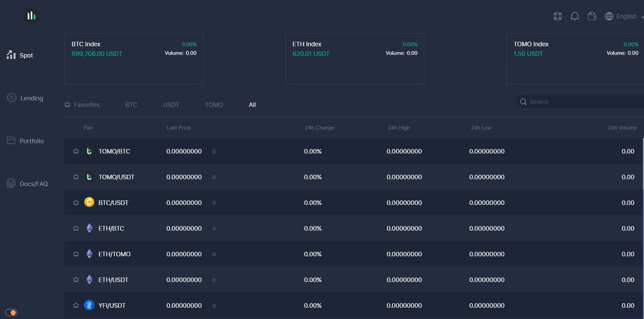644x319 pixels.
Task: Favorite the TOMO/BTC pair
Action: coord(76,151)
